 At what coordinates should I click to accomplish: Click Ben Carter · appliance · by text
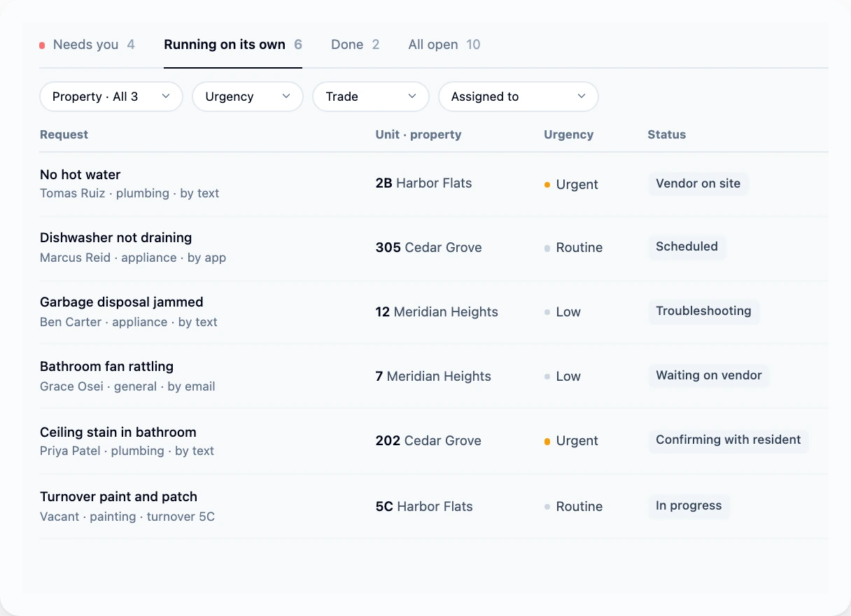click(x=129, y=322)
